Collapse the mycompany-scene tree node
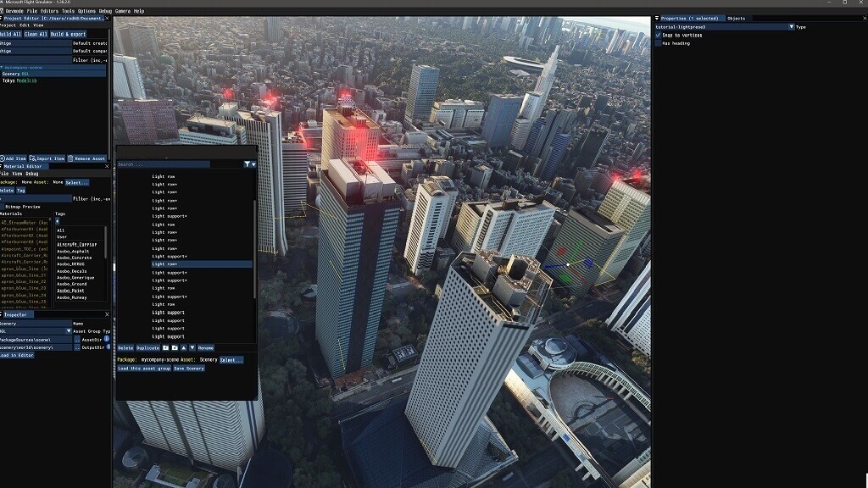 [x=2, y=68]
